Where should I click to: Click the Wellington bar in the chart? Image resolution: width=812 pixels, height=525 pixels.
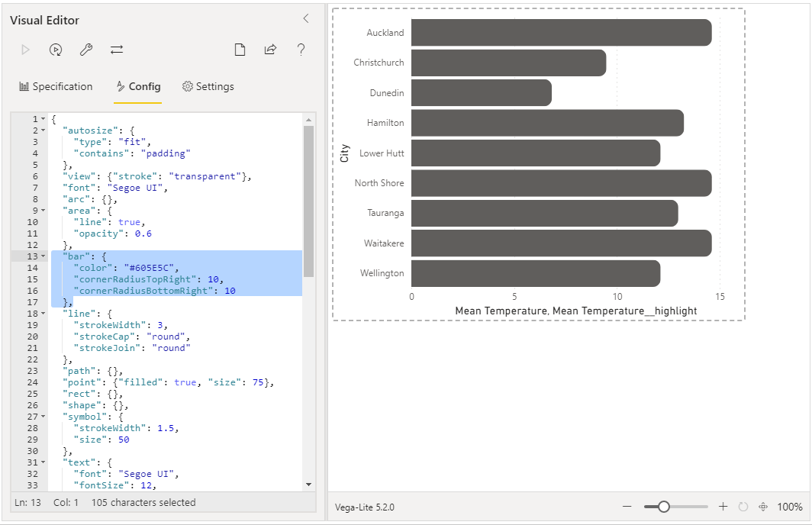click(x=536, y=273)
